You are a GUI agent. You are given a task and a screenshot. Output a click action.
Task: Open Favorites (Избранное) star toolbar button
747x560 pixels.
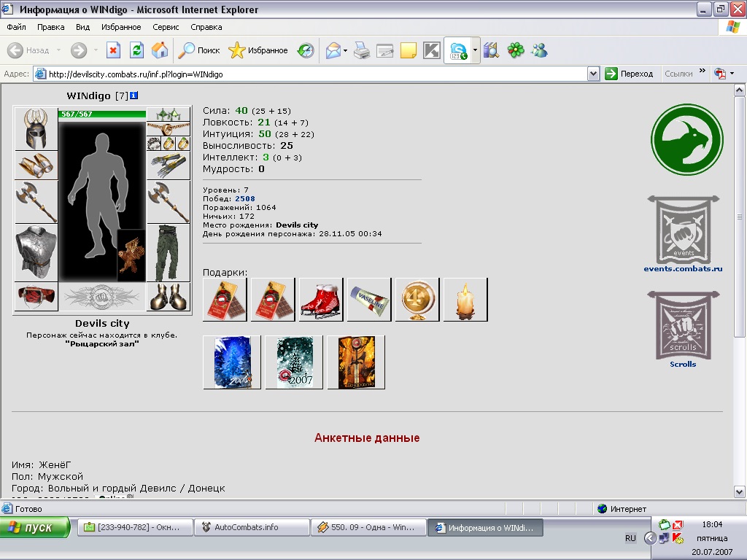tap(258, 50)
